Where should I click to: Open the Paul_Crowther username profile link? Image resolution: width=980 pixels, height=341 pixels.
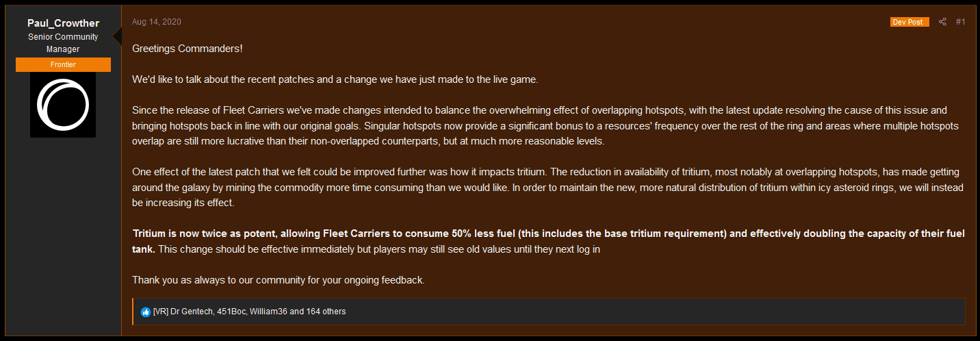tap(63, 23)
